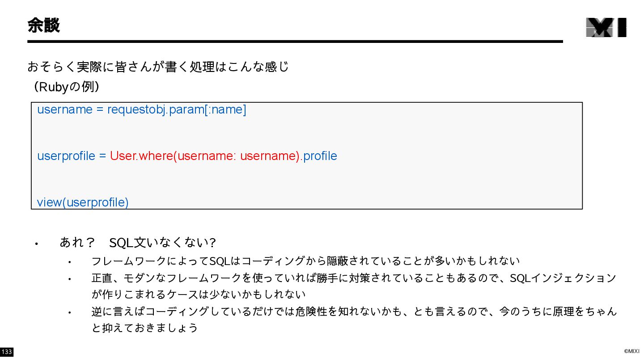Click the sub-bullet starting 正直、モダンなフレームワーク
644x362 pixels.
pyautogui.click(x=354, y=278)
